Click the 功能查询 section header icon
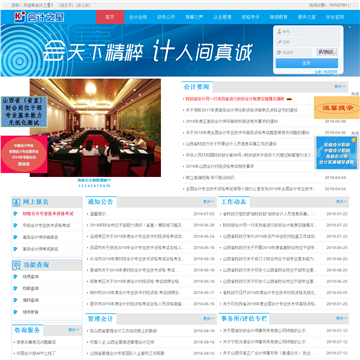This screenshot has height=360, width=360. [16, 265]
